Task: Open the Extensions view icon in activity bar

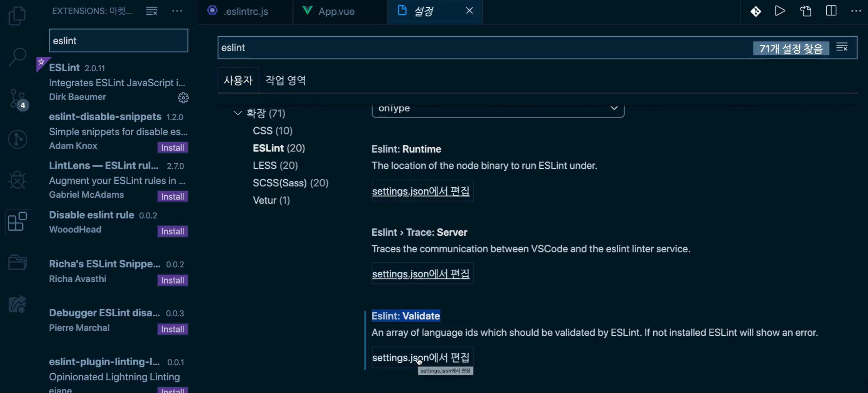Action: point(17,222)
